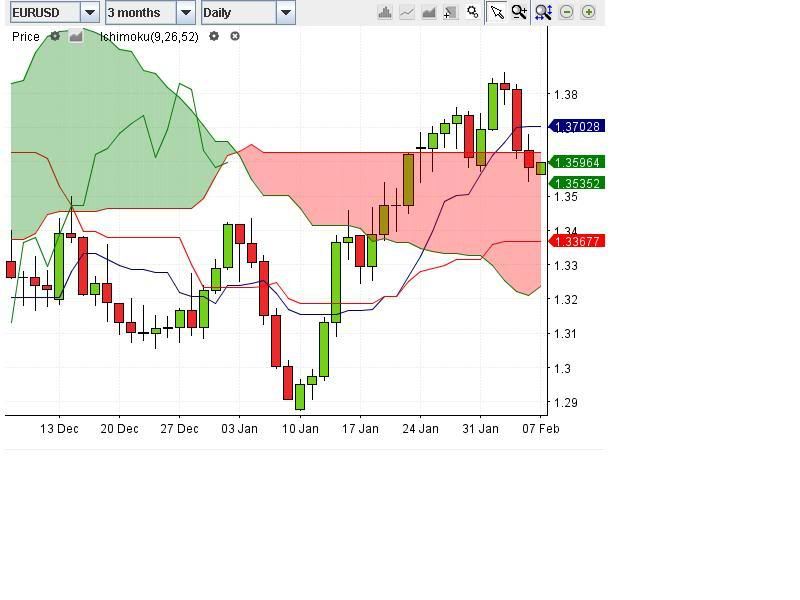The image size is (800, 600).
Task: Click the 1.33 price axis label
Action: 566,265
